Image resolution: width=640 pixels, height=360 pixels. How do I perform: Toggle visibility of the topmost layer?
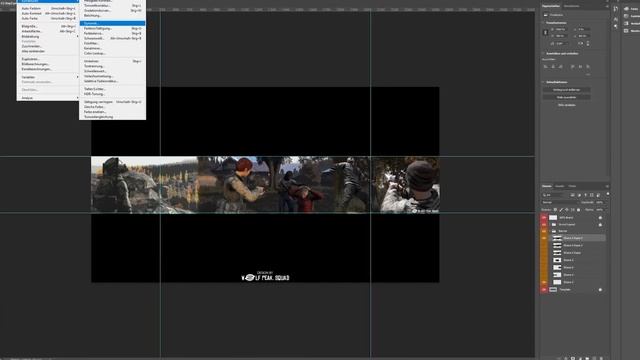[544, 218]
